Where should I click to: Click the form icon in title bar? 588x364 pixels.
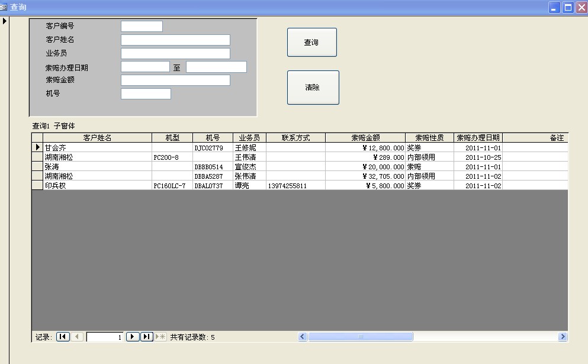[4, 7]
